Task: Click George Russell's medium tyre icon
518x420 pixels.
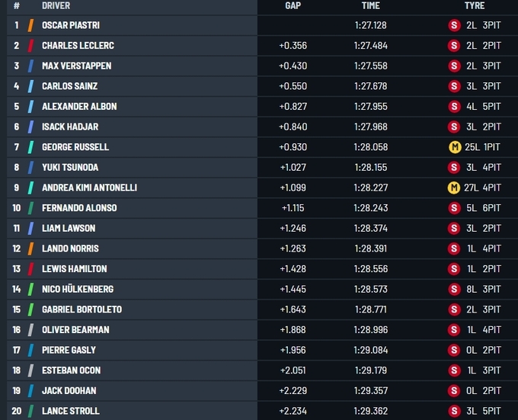Action: (454, 147)
